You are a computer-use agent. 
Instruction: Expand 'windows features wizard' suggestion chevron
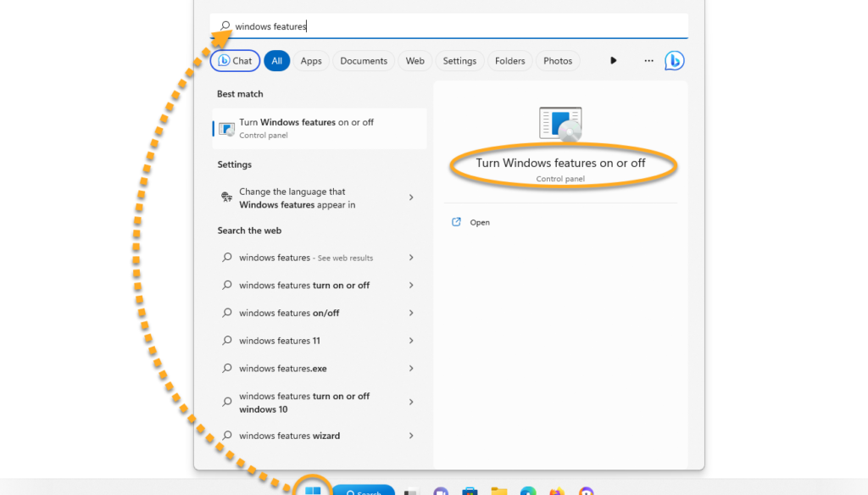[411, 436]
